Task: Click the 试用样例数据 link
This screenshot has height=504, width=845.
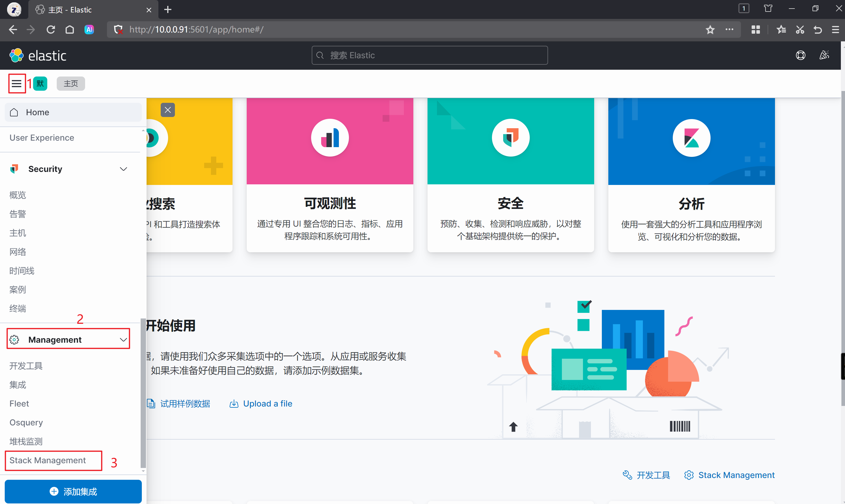Action: coord(179,404)
